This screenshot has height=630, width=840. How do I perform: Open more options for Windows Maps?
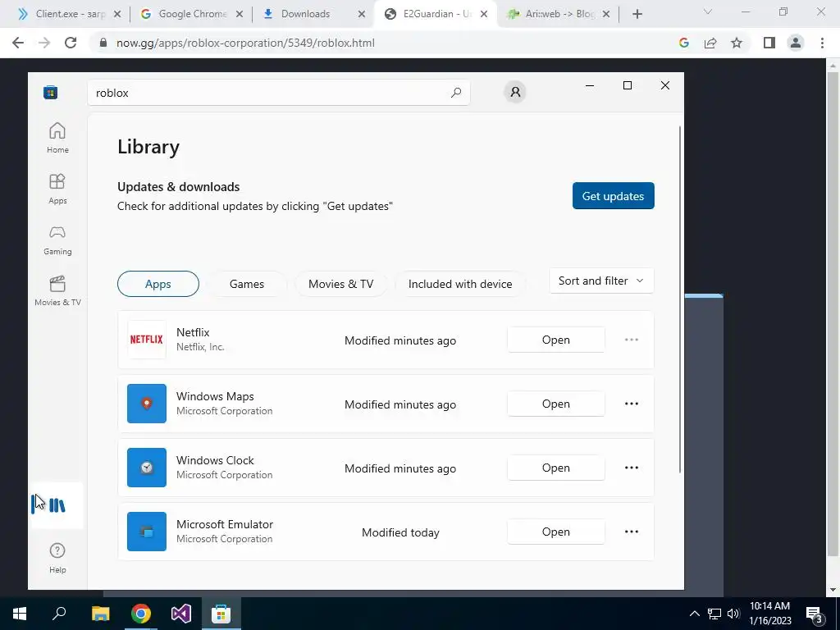632,404
